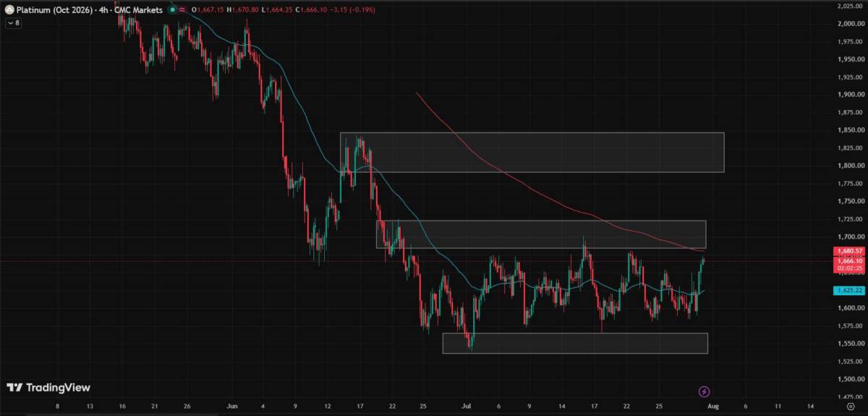868x416 pixels.
Task: Click the 26 date label on time axis
Action: click(x=187, y=407)
